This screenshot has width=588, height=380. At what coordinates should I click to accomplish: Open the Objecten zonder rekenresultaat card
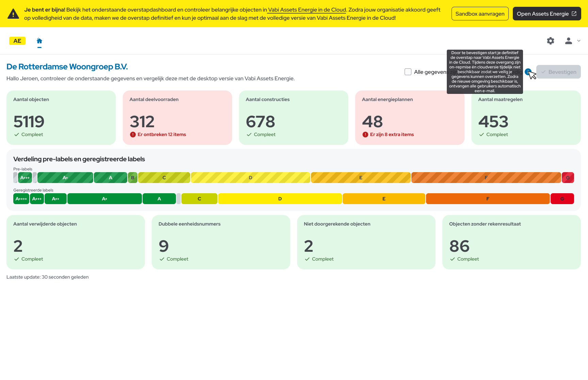[x=511, y=242]
